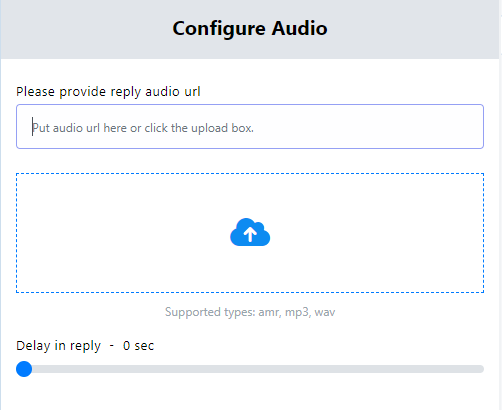Set delay to maximum at slider track's right end
Image resolution: width=502 pixels, height=410 pixels.
[480, 369]
